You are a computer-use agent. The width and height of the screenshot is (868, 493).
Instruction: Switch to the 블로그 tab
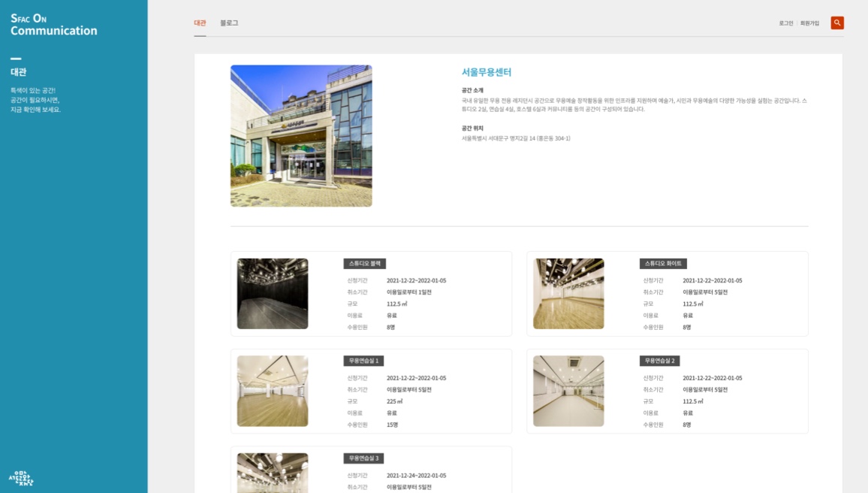click(229, 23)
